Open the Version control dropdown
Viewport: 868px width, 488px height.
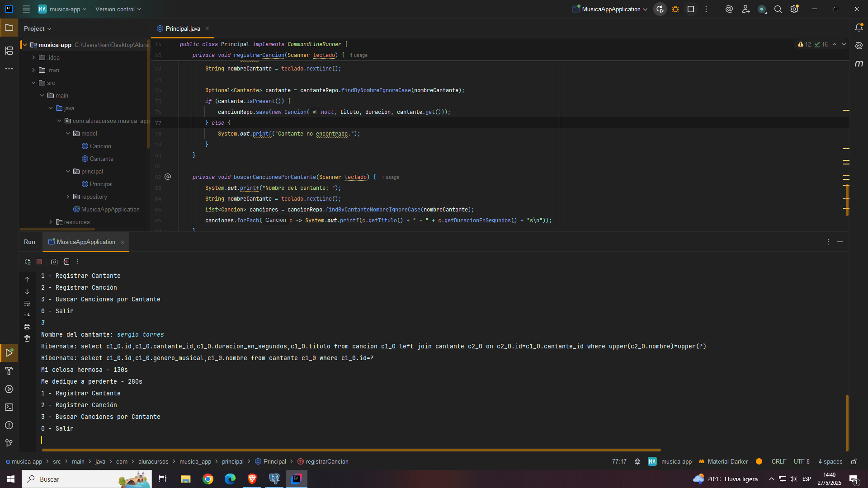point(118,9)
